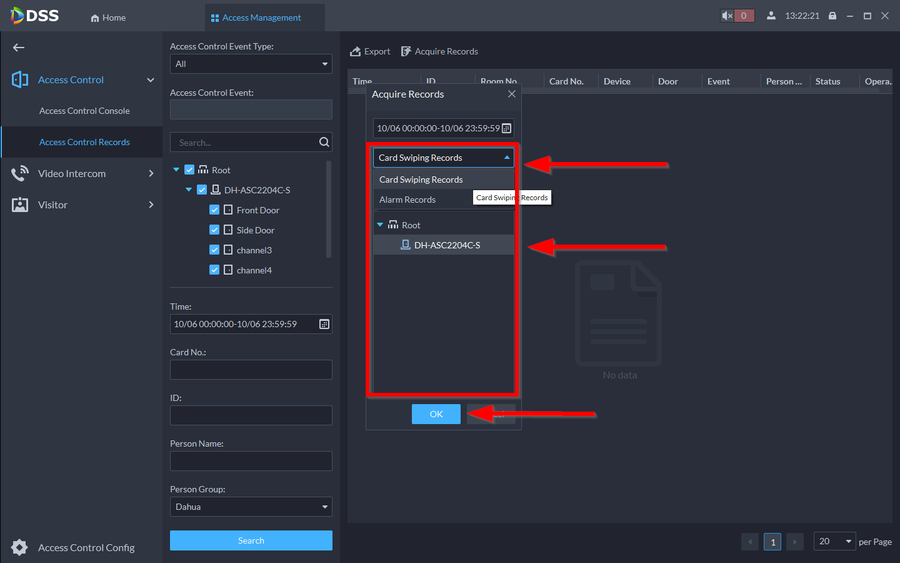Image resolution: width=900 pixels, height=563 pixels.
Task: Click the muted alarm speaker icon
Action: click(728, 16)
